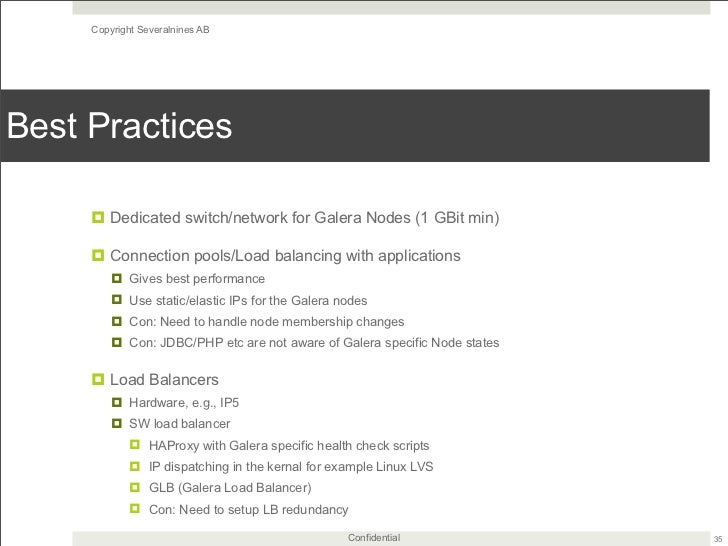Click the 'Best Practices' slide title
The width and height of the screenshot is (728, 546).
point(119,126)
